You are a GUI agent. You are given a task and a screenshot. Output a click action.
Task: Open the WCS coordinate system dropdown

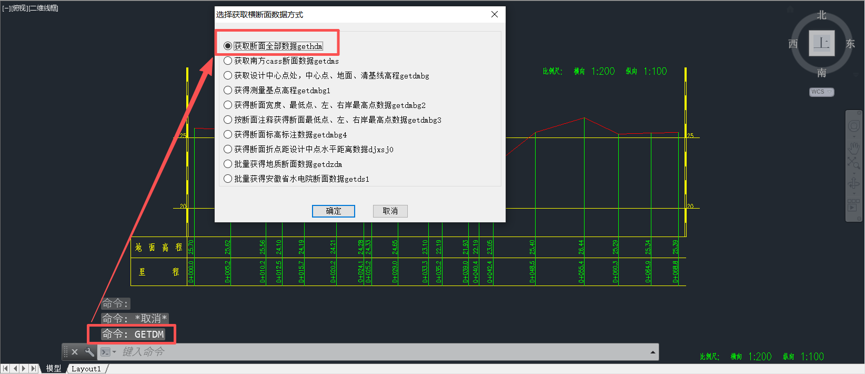click(x=821, y=92)
